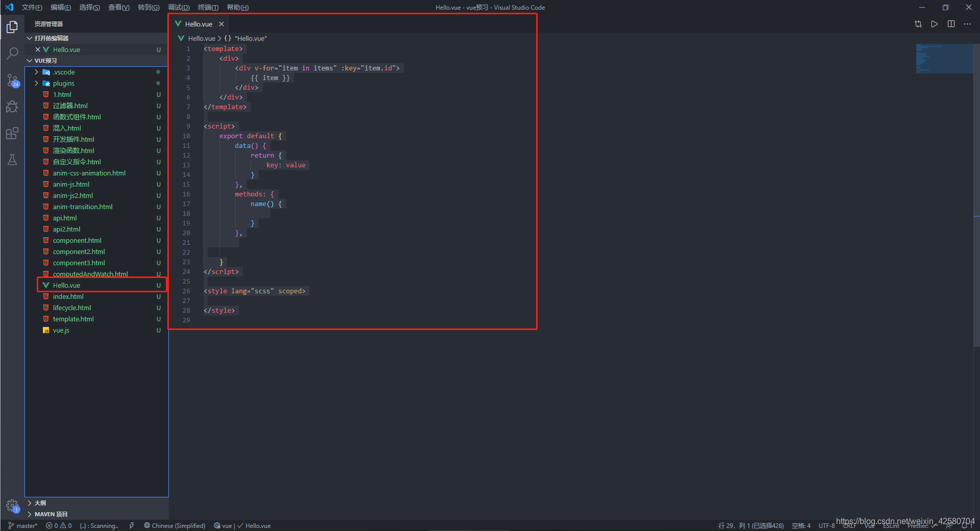Switch to the Hello.vue editor tab
980x531 pixels.
click(198, 24)
